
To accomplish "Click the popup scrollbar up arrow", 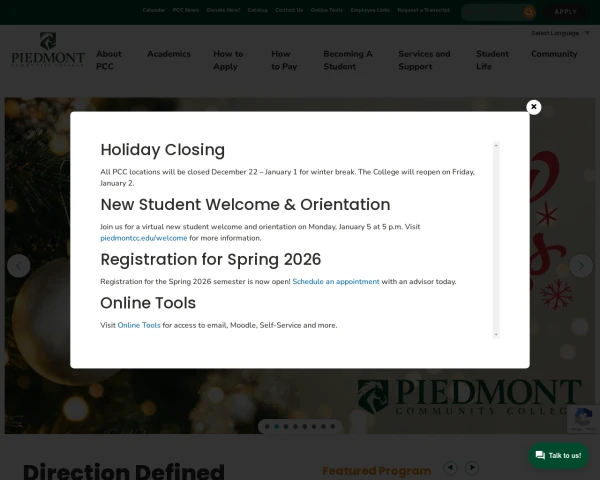I will coord(496,145).
